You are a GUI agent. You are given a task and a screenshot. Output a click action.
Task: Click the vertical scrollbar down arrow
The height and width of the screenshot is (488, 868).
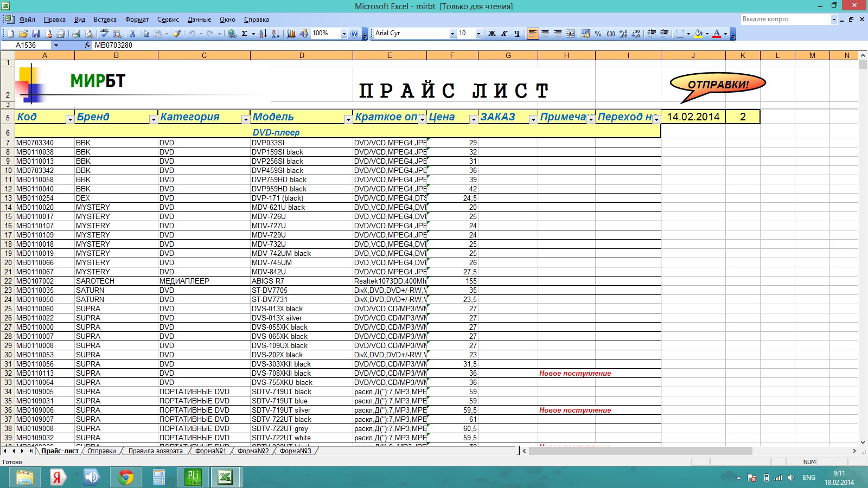tap(863, 442)
